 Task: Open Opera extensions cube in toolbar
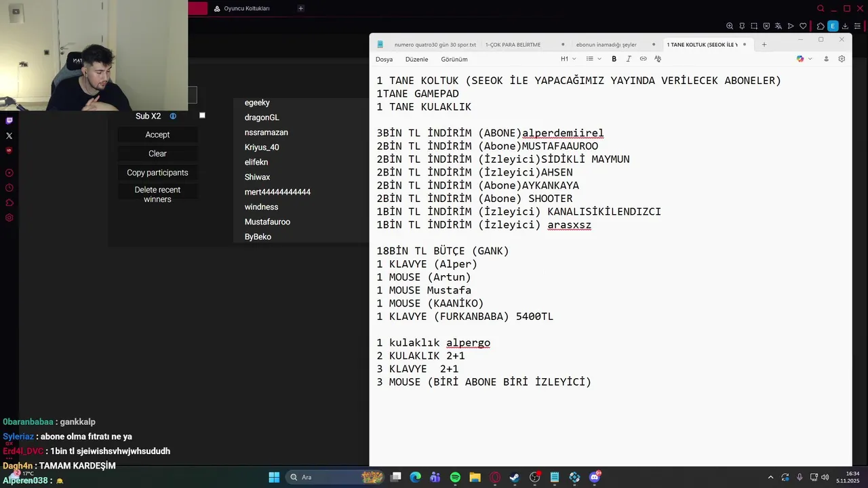(821, 26)
